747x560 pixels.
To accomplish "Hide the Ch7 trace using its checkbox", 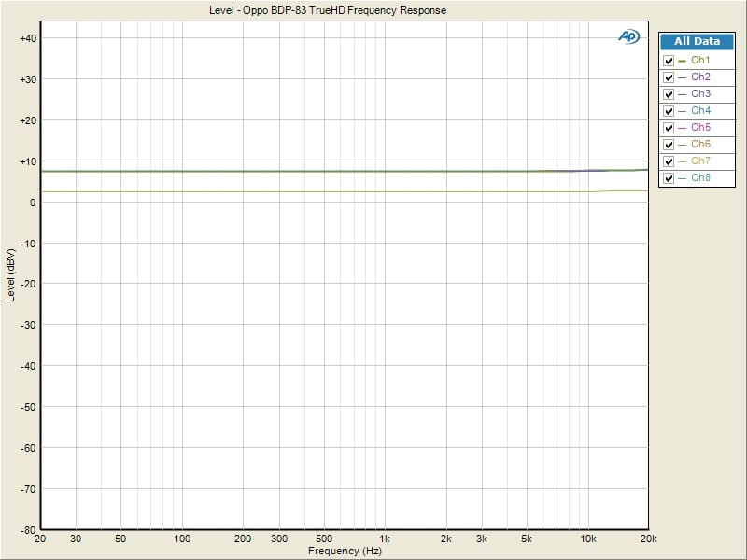I will click(x=669, y=161).
